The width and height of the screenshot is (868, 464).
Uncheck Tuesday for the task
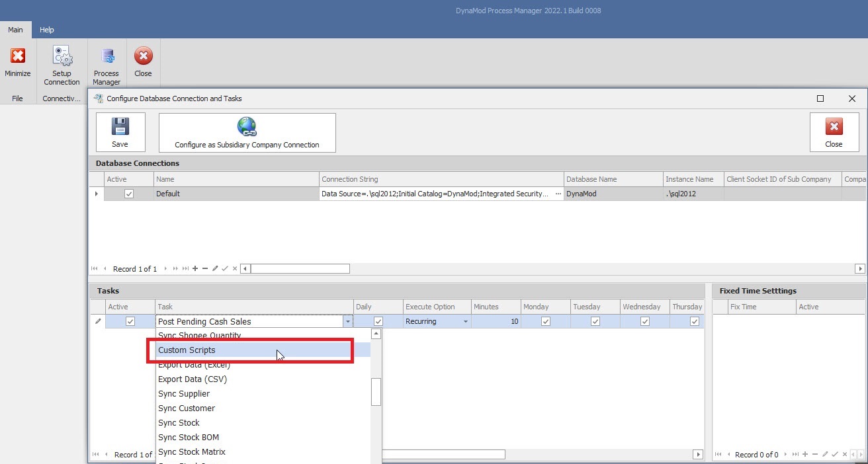tap(595, 321)
